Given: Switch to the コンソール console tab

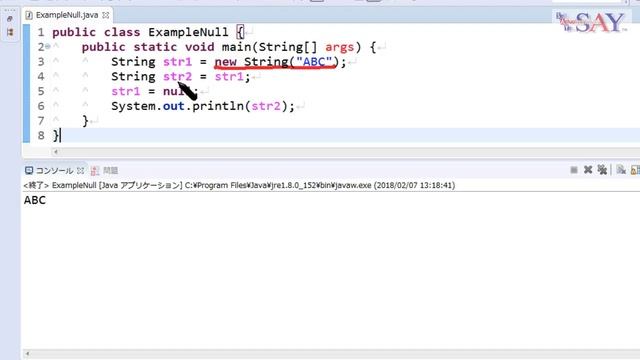Looking at the screenshot, I should pyautogui.click(x=54, y=171).
